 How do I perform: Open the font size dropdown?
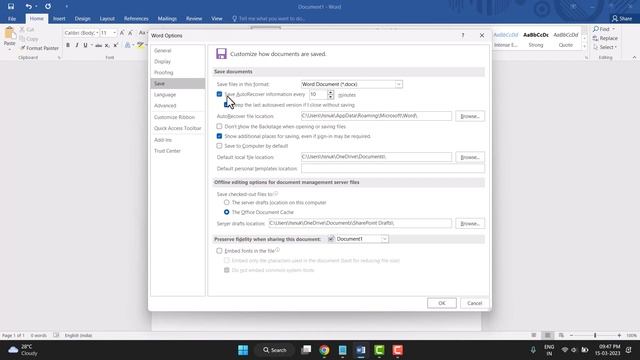(114, 33)
